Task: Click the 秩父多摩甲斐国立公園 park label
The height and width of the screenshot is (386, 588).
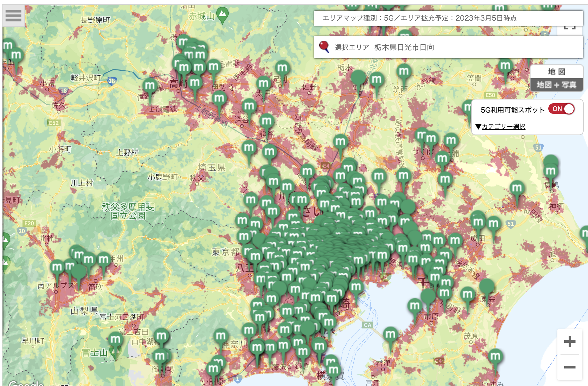Action: click(128, 211)
